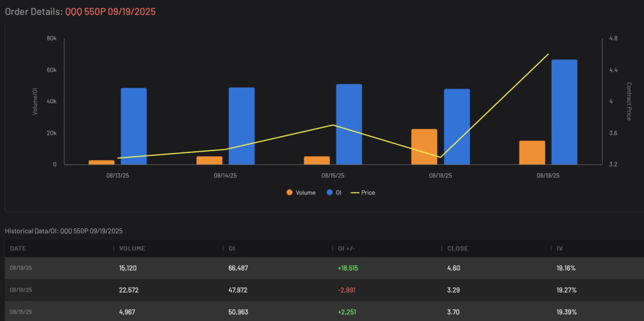Click IV value 19.27%
644x321 pixels.
[567, 290]
